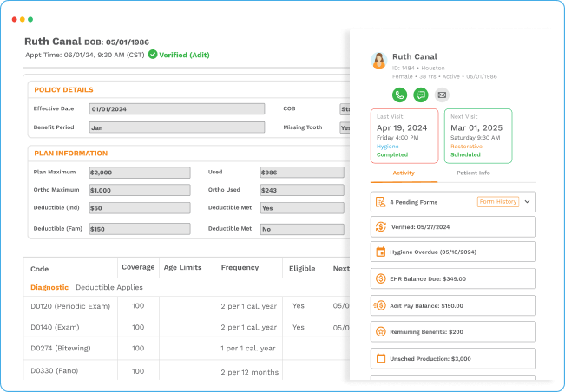565x392 pixels.
Task: Expand the Pending Forms chevron
Action: (527, 201)
